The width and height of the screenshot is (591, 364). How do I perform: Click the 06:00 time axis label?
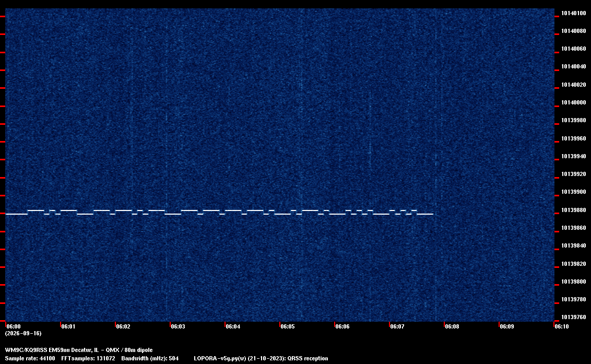click(x=14, y=326)
